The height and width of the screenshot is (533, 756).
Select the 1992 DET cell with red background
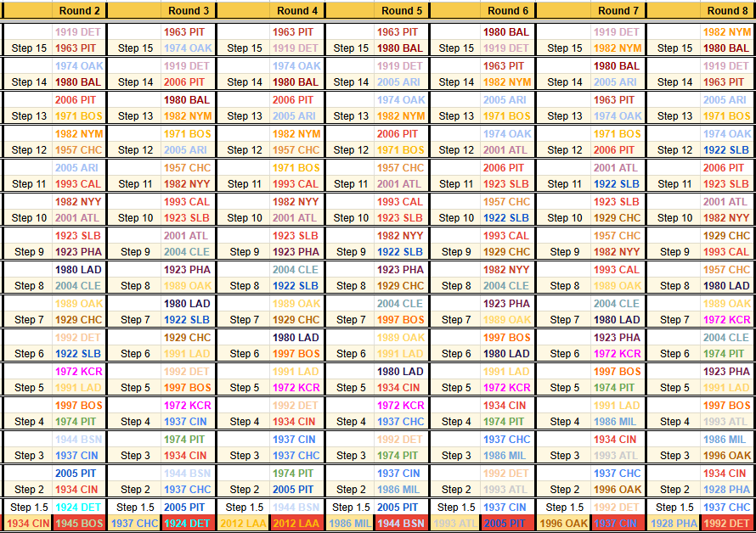pos(726,524)
